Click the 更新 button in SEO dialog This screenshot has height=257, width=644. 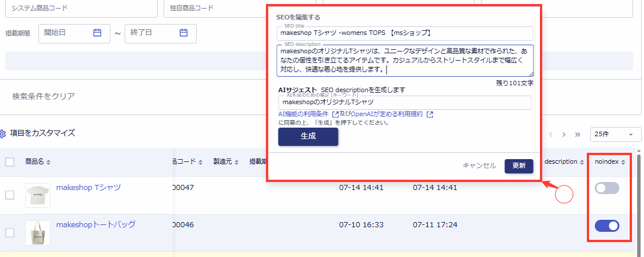click(x=519, y=165)
